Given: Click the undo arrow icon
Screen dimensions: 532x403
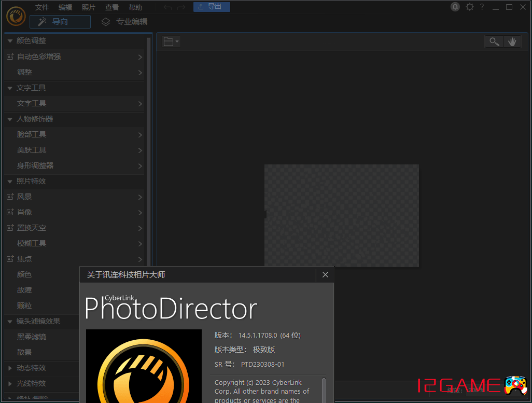Looking at the screenshot, I should point(167,7).
